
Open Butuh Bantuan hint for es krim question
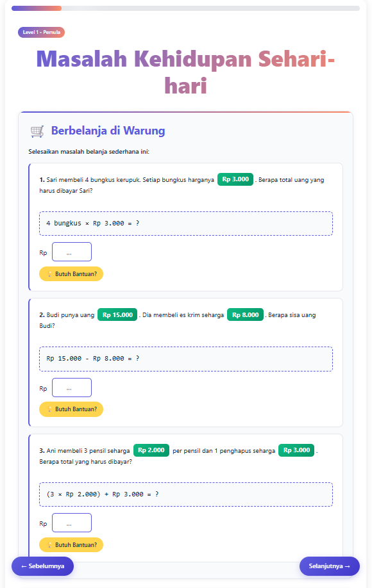click(x=71, y=409)
